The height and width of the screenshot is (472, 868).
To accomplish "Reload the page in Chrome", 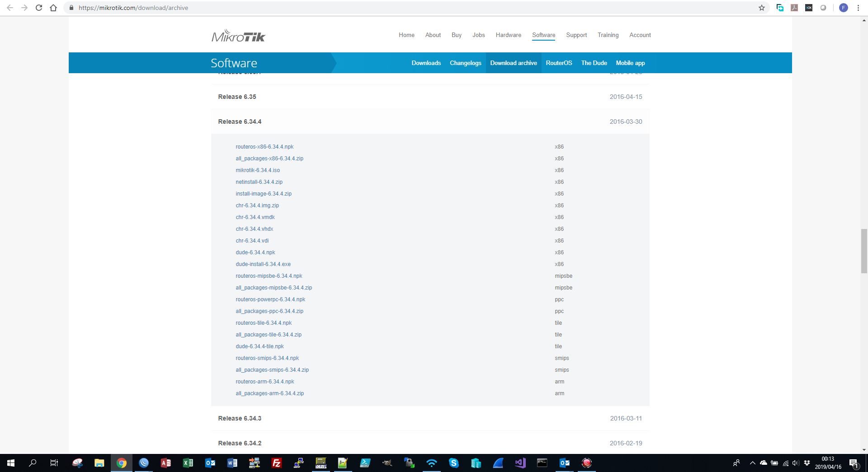I will [39, 8].
